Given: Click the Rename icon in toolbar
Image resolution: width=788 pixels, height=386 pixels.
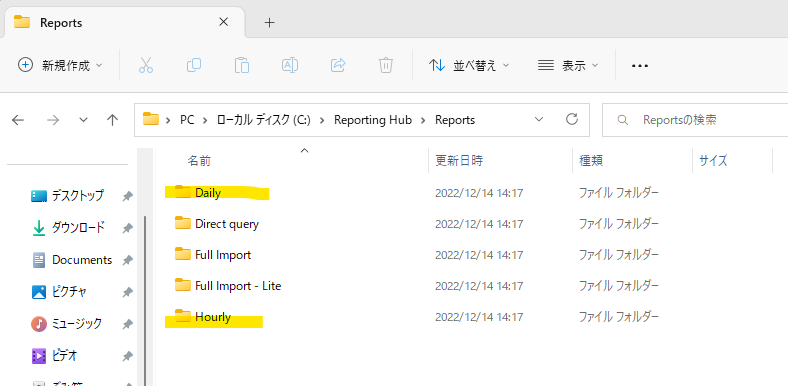Looking at the screenshot, I should point(290,65).
